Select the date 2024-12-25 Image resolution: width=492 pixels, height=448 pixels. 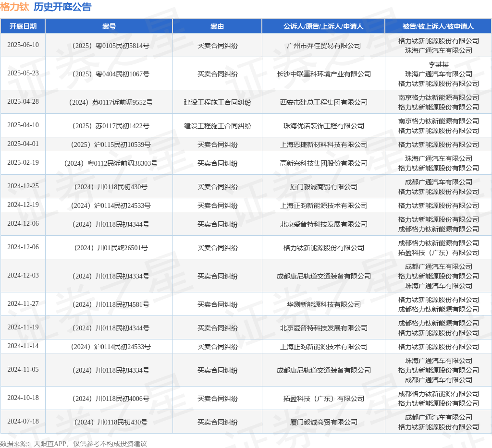[x=23, y=186]
